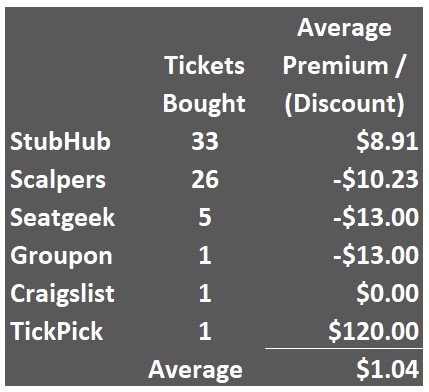This screenshot has width=429, height=392.
Task: Click the Tickets Bought column header
Action: pos(204,84)
